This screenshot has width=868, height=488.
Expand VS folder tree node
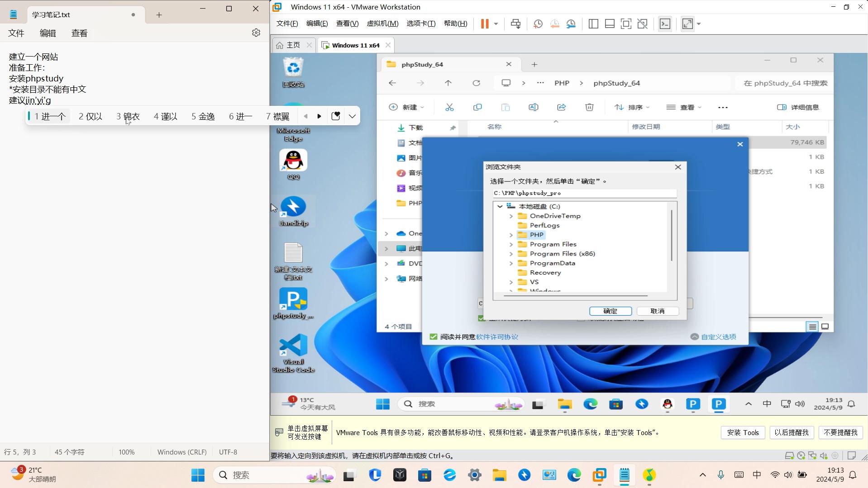point(511,282)
